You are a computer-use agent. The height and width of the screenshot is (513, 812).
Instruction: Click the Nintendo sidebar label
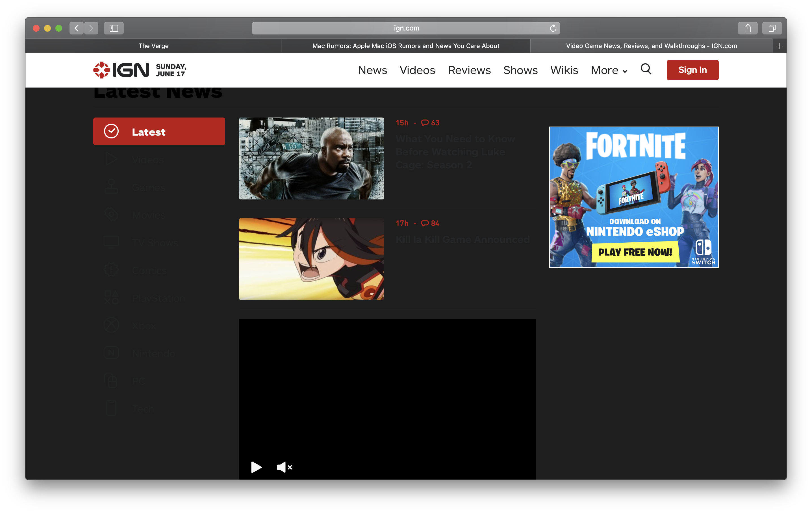(x=153, y=354)
